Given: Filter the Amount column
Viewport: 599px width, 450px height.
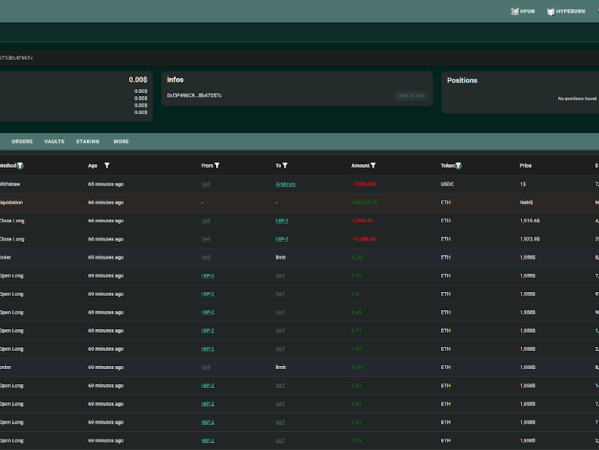Looking at the screenshot, I should [x=373, y=165].
